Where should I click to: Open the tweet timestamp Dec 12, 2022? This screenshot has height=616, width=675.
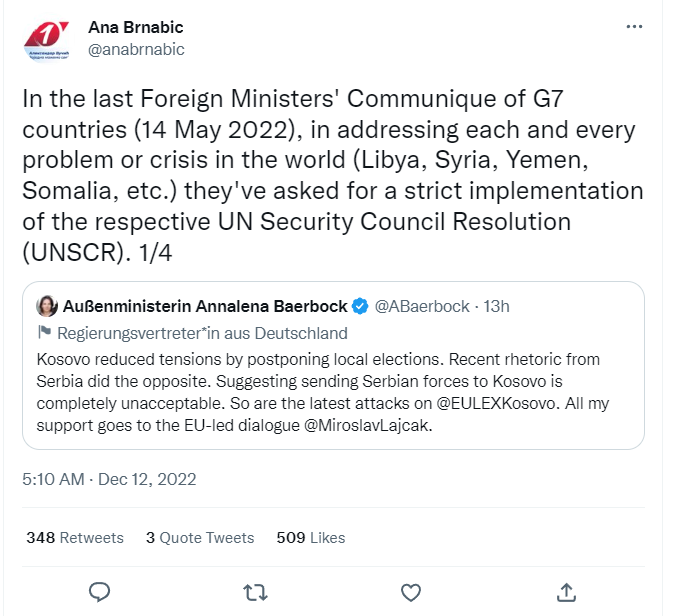pos(110,478)
